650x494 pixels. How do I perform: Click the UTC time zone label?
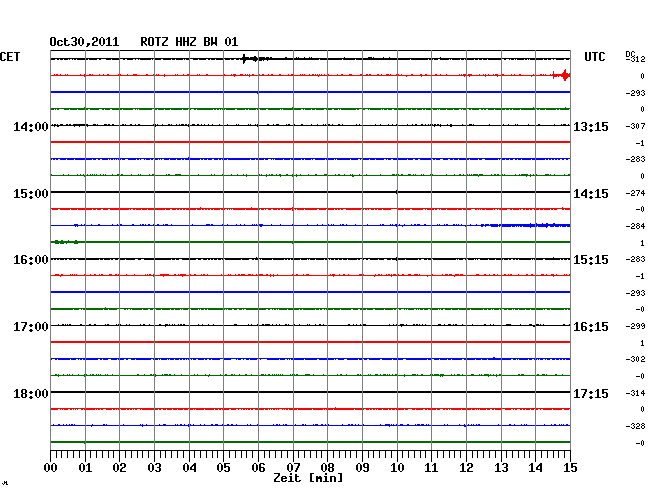click(x=594, y=57)
